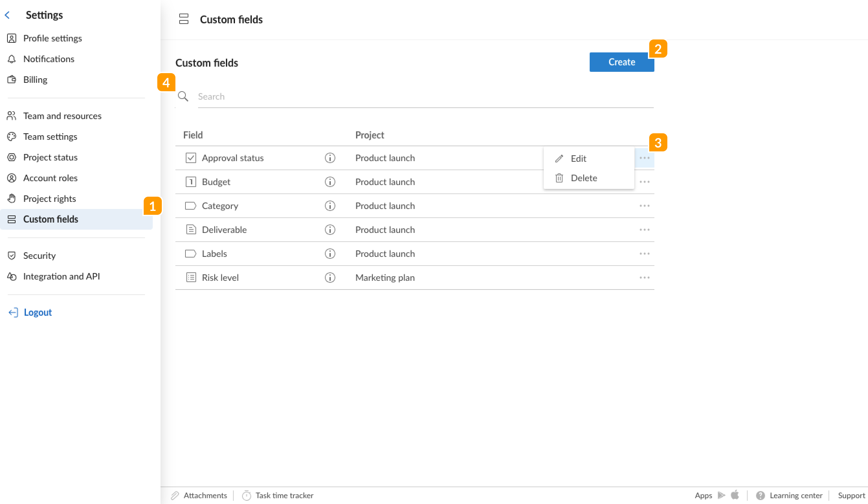Open the options menu for Risk level
This screenshot has width=868, height=504.
click(645, 278)
